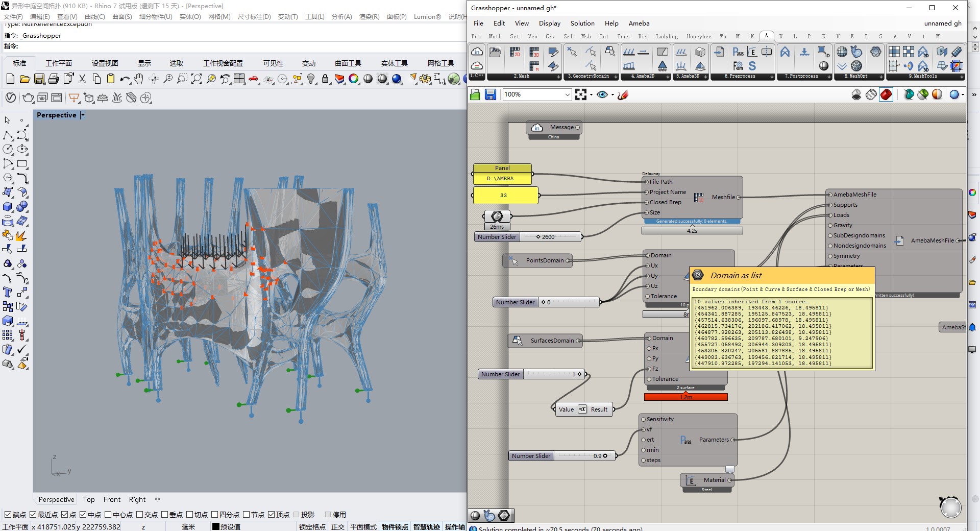This screenshot has width=980, height=531.
Task: Save the Rhino model with floppy disk icon
Action: (x=39, y=79)
